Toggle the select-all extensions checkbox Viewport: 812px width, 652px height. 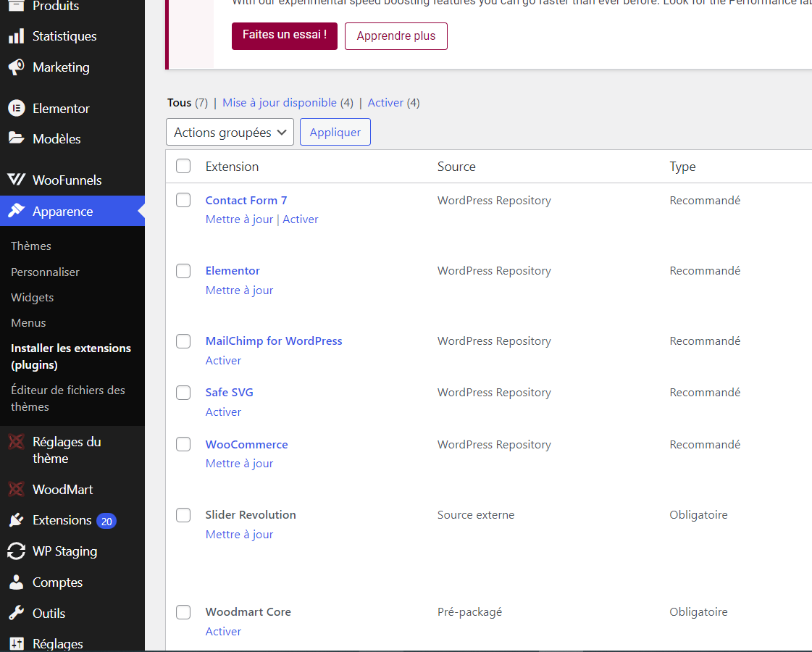(x=183, y=166)
